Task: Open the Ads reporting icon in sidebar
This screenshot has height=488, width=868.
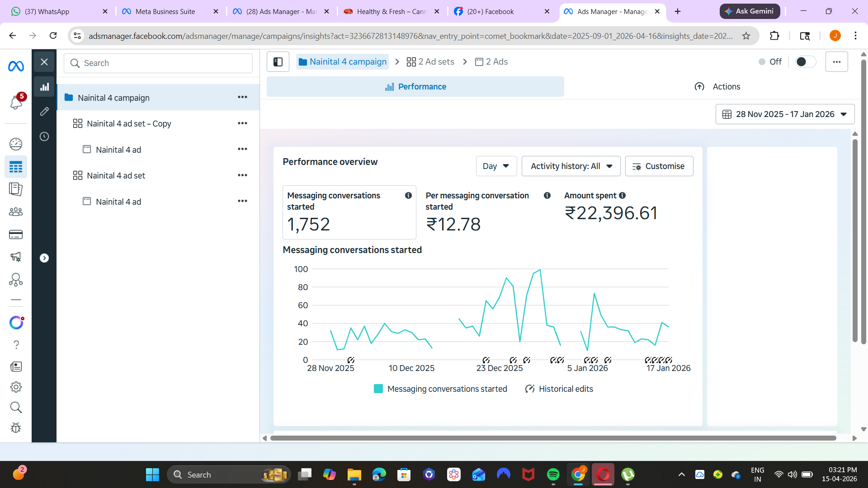Action: (16, 189)
